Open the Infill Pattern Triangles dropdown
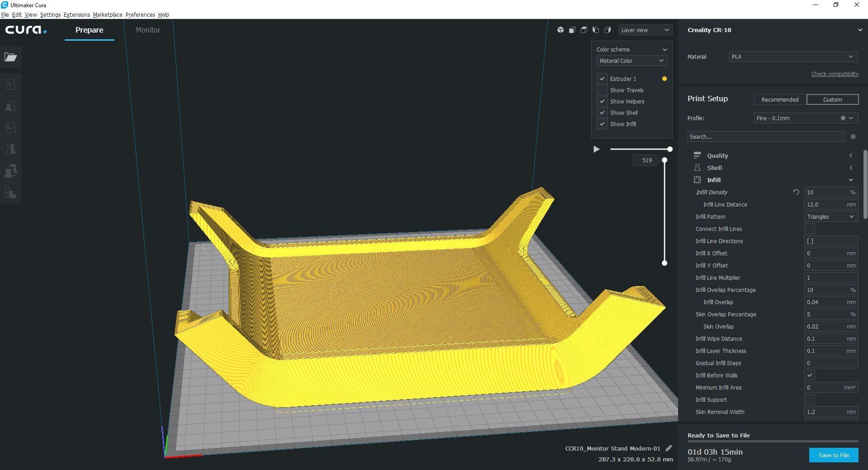 point(831,216)
